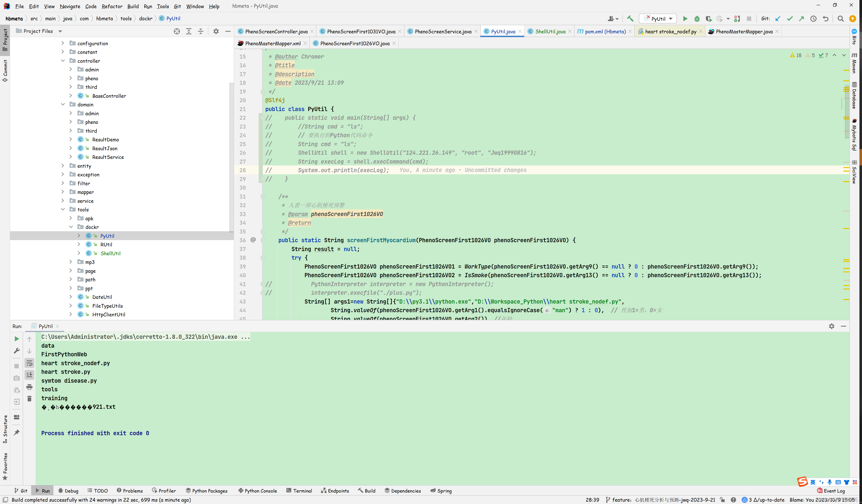The height and width of the screenshot is (504, 862).
Task: Expand the configuration folder
Action: coord(63,43)
